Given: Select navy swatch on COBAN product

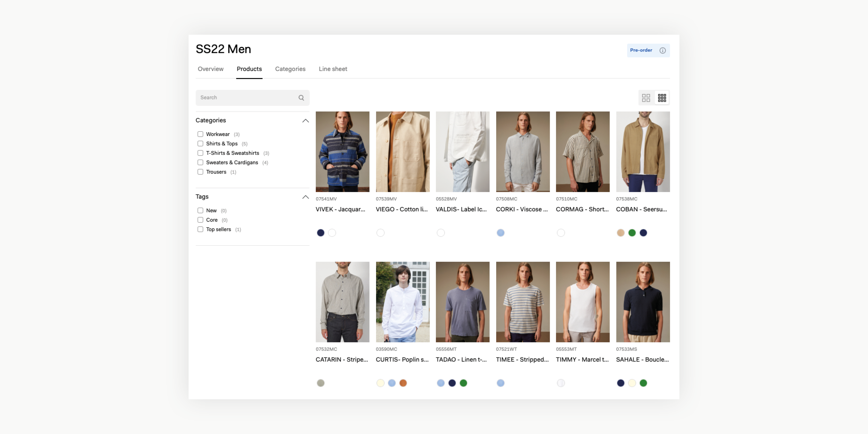Looking at the screenshot, I should 643,233.
